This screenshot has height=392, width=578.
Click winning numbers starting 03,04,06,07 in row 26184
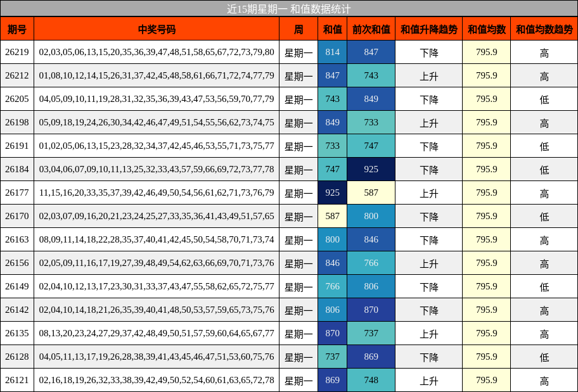[x=157, y=170]
